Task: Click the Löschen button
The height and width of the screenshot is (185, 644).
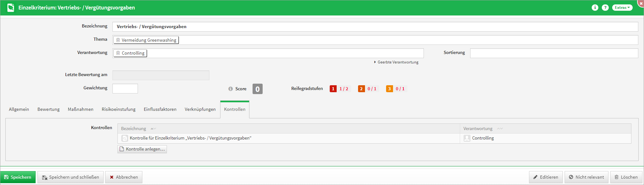Action: tap(626, 177)
